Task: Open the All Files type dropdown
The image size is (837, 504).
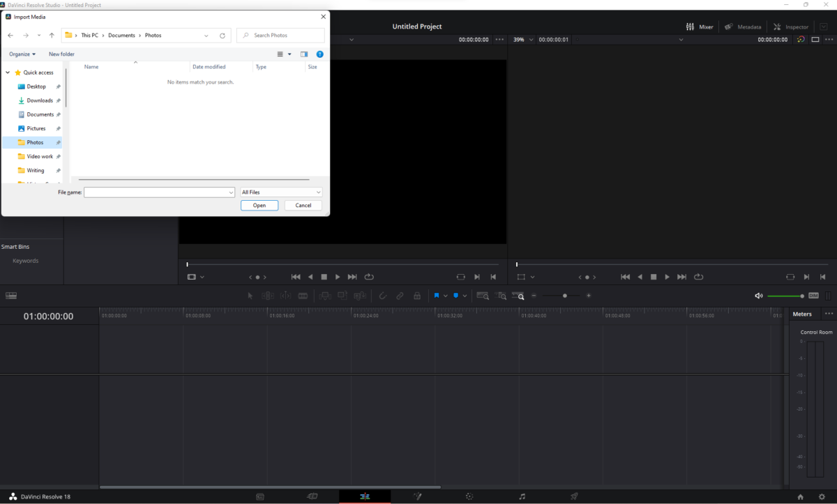Action: [280, 192]
